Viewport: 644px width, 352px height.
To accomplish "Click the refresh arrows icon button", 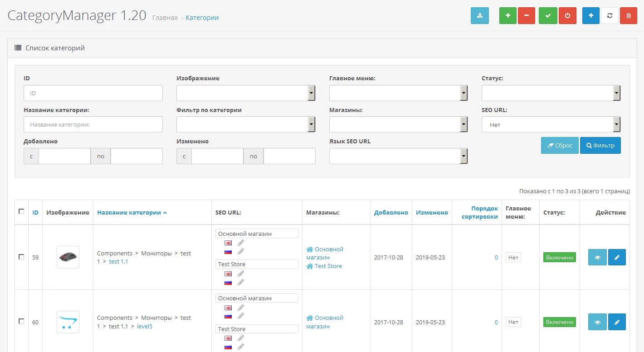I will coord(610,15).
